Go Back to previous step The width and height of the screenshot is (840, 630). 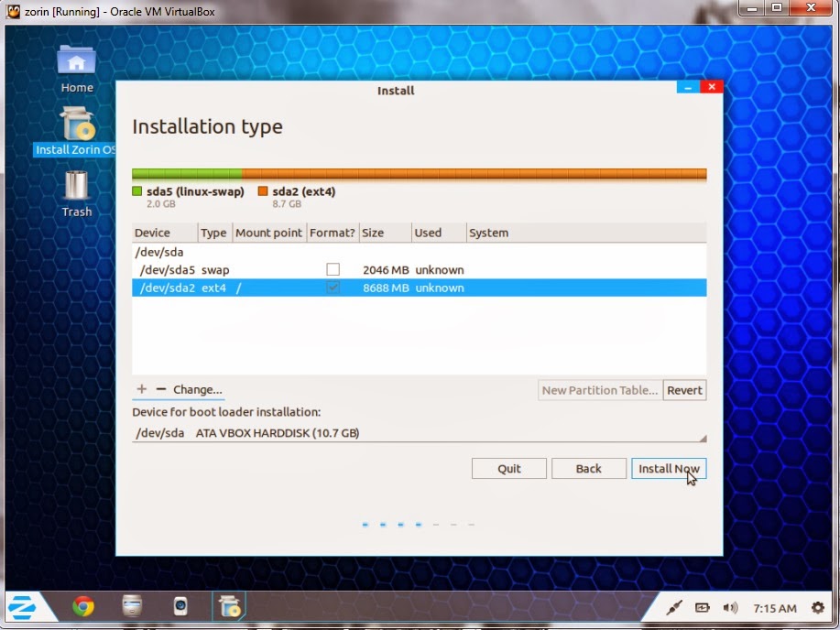click(589, 468)
